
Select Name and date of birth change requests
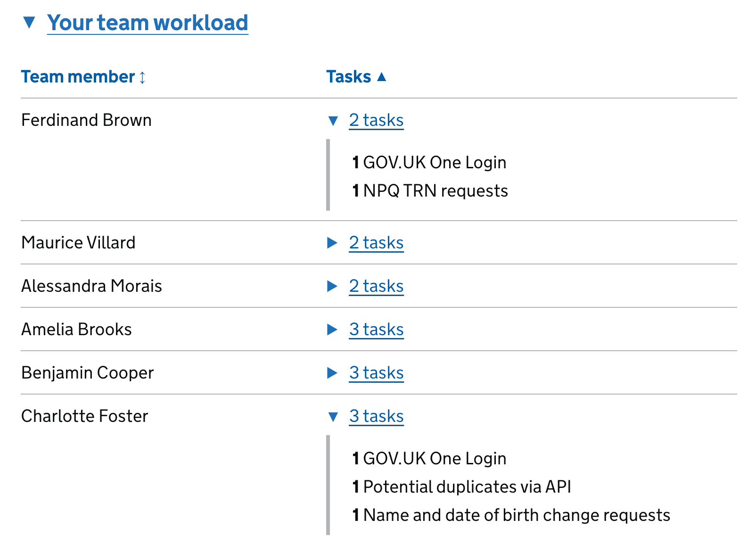click(x=511, y=515)
